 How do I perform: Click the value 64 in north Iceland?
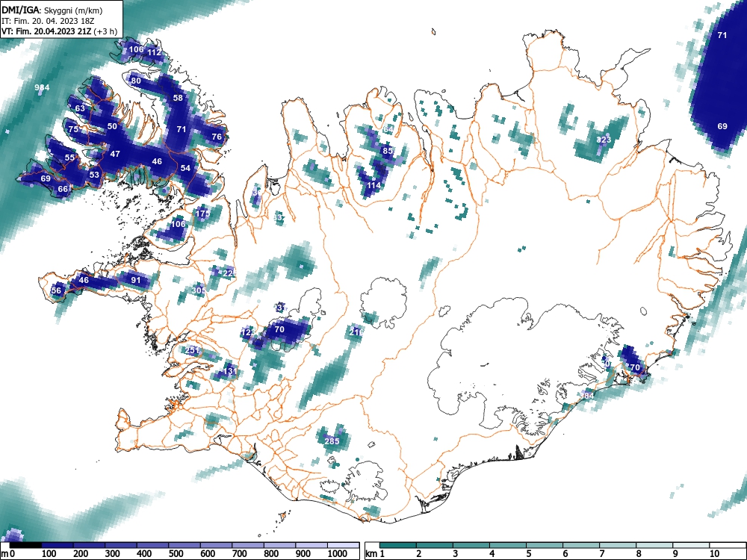(388, 129)
